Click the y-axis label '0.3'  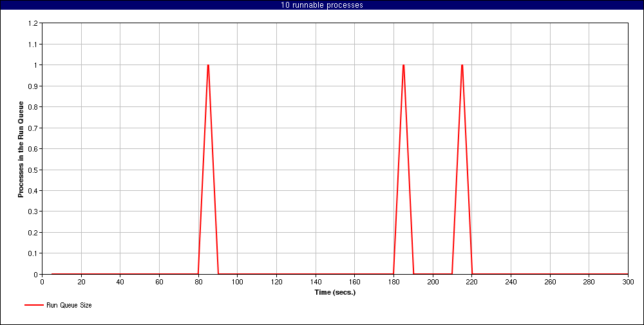tap(33, 212)
